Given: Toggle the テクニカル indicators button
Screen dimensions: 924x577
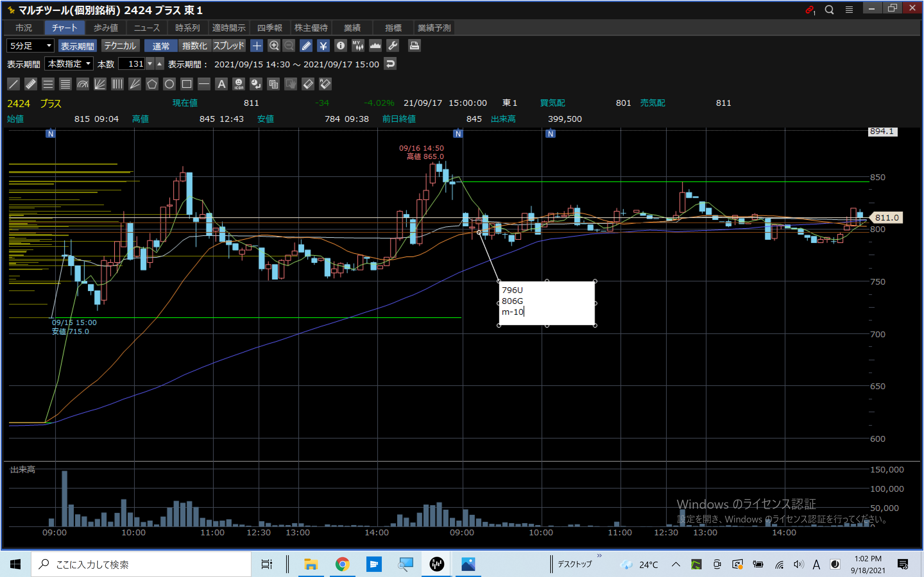Looking at the screenshot, I should (x=120, y=46).
